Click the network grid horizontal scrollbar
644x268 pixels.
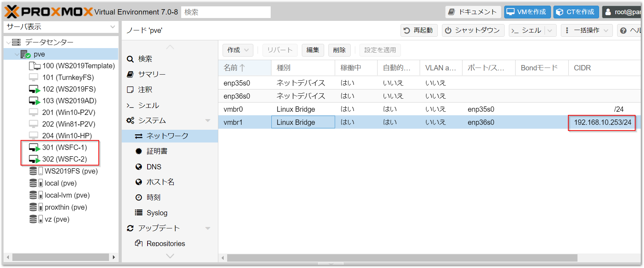[x=402, y=258]
